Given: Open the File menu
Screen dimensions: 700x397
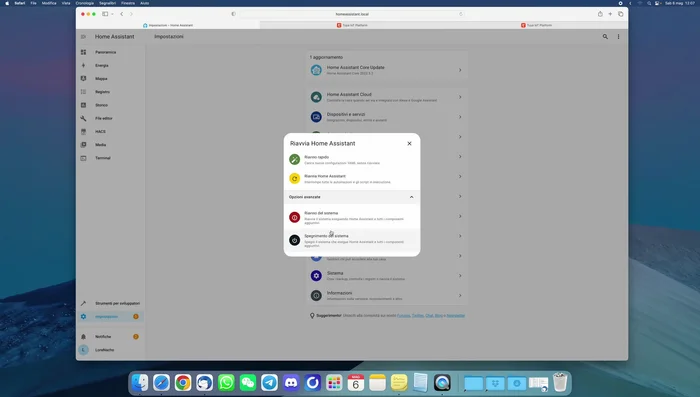Looking at the screenshot, I should pos(33,3).
